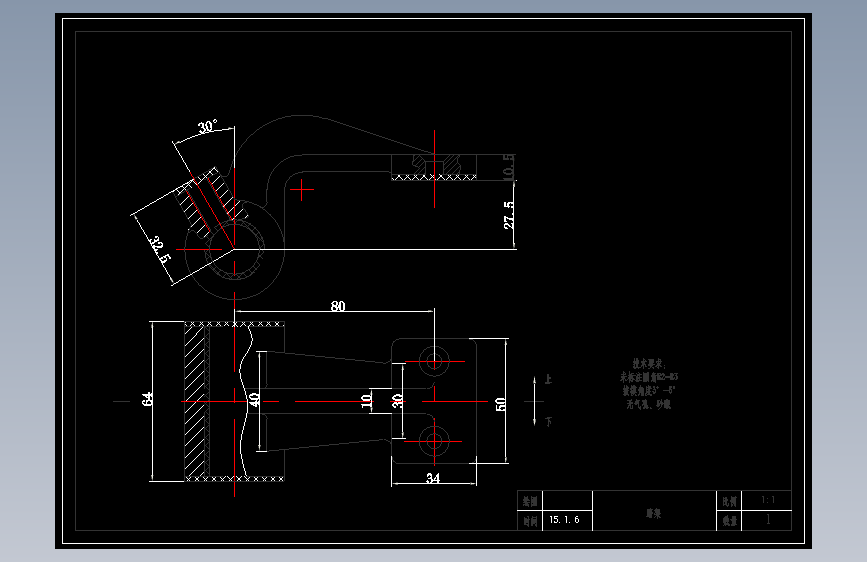Select the up-down direction arrow symbol
The height and width of the screenshot is (562, 867).
coord(535,401)
